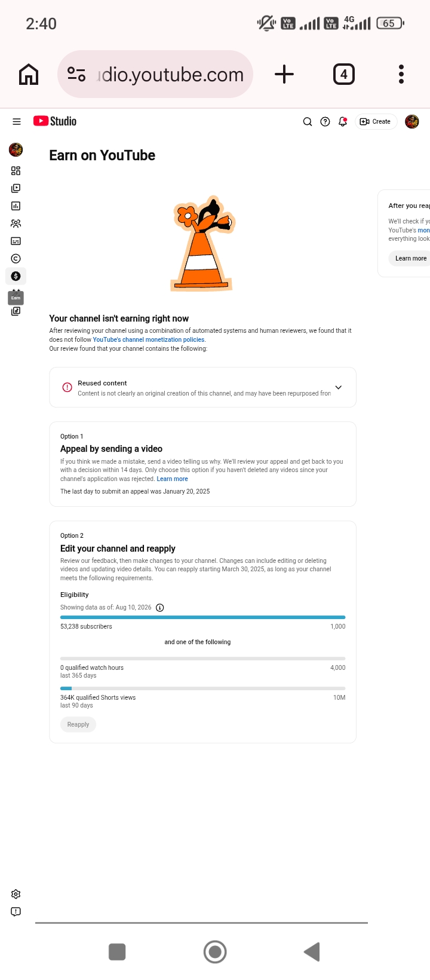Viewport: 430px width, 980px height.
Task: Click Learn more link in Option 1
Action: point(172,479)
